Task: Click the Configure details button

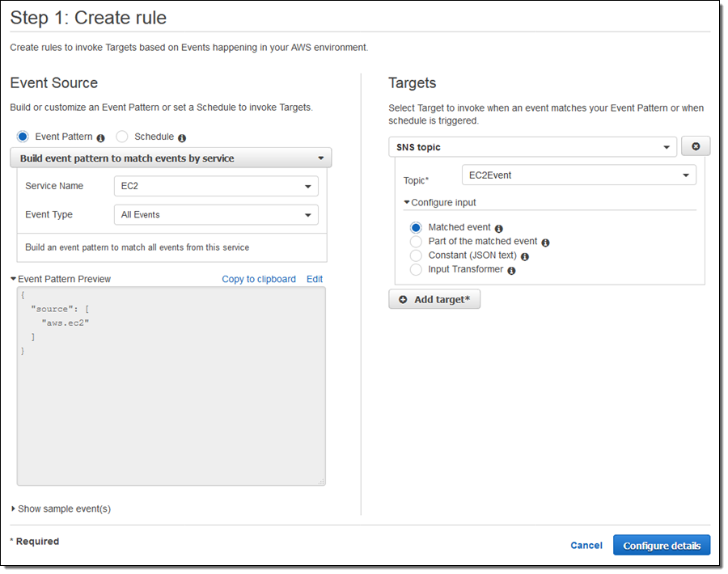Action: [662, 546]
